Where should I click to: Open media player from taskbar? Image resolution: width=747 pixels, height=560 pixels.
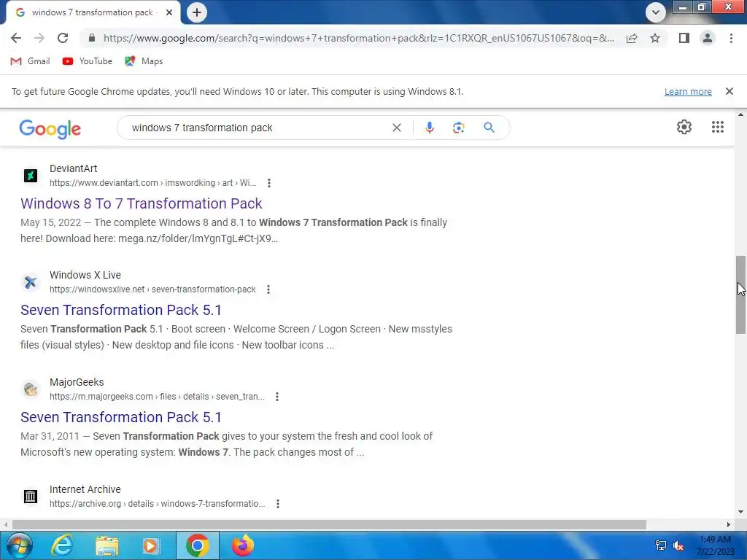click(x=152, y=545)
